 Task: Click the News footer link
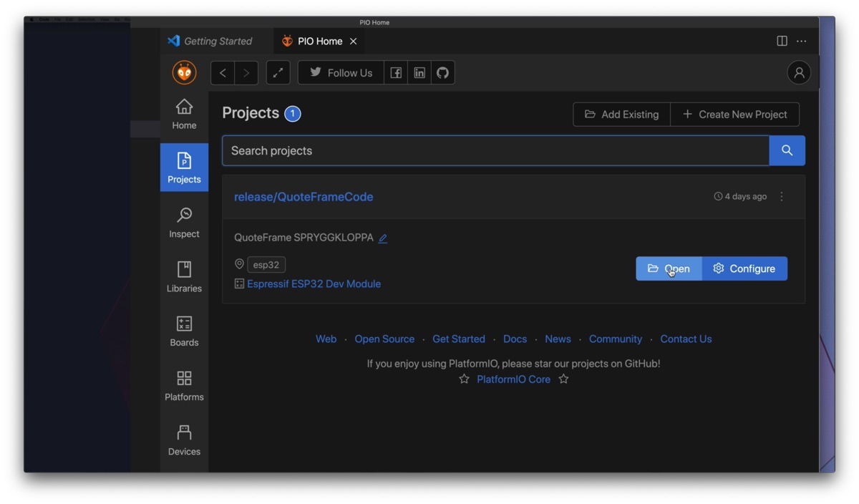point(558,339)
